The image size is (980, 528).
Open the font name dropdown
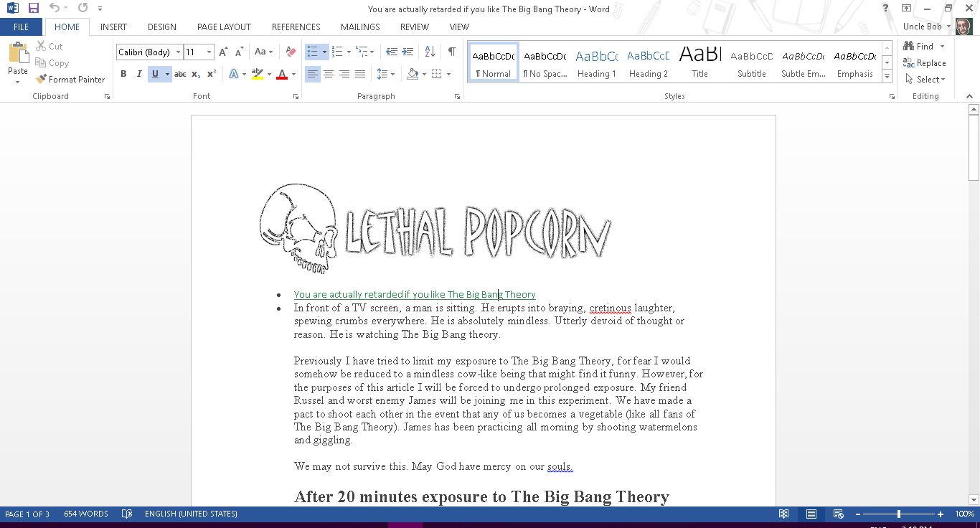click(179, 52)
